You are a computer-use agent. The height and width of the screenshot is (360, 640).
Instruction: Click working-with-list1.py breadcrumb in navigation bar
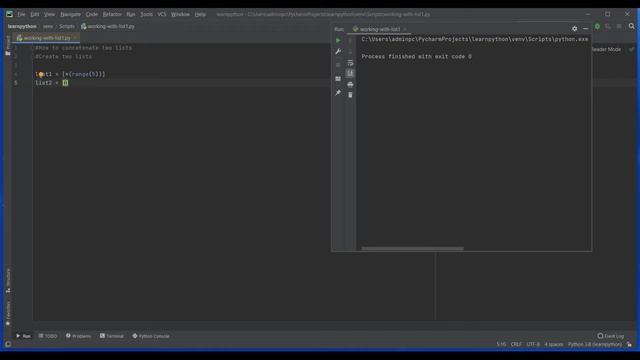tap(108, 26)
